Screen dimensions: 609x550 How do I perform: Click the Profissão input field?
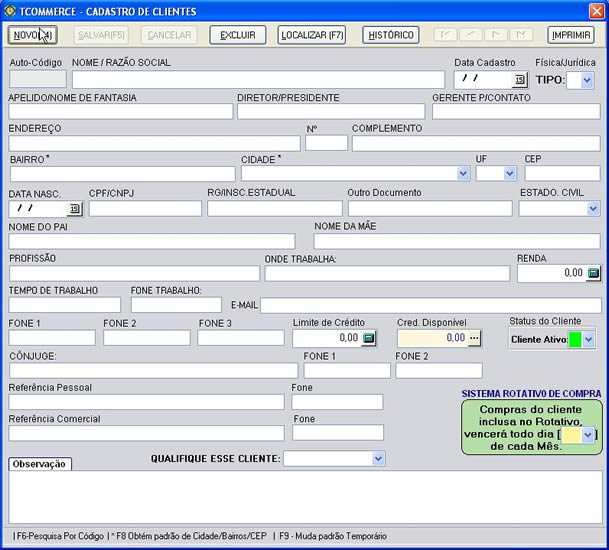134,273
